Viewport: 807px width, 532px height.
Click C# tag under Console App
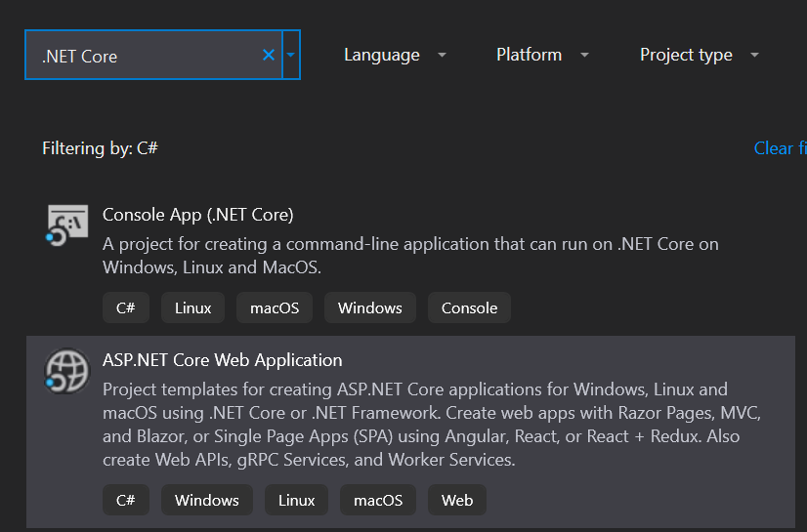click(x=125, y=307)
